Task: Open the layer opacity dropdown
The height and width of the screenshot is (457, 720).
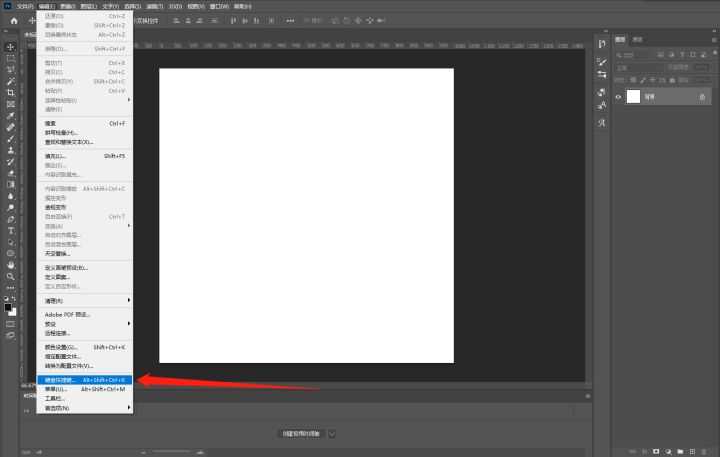Action: [702, 68]
